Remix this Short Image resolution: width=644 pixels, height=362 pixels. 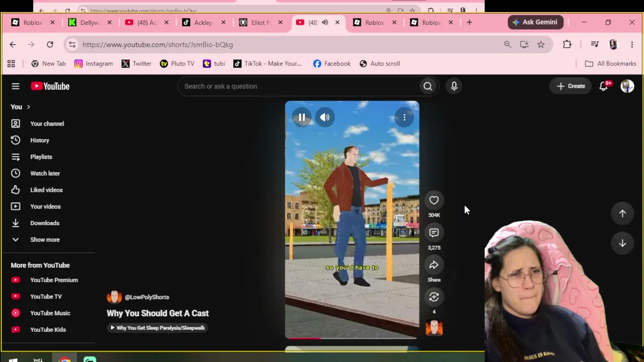(x=434, y=297)
